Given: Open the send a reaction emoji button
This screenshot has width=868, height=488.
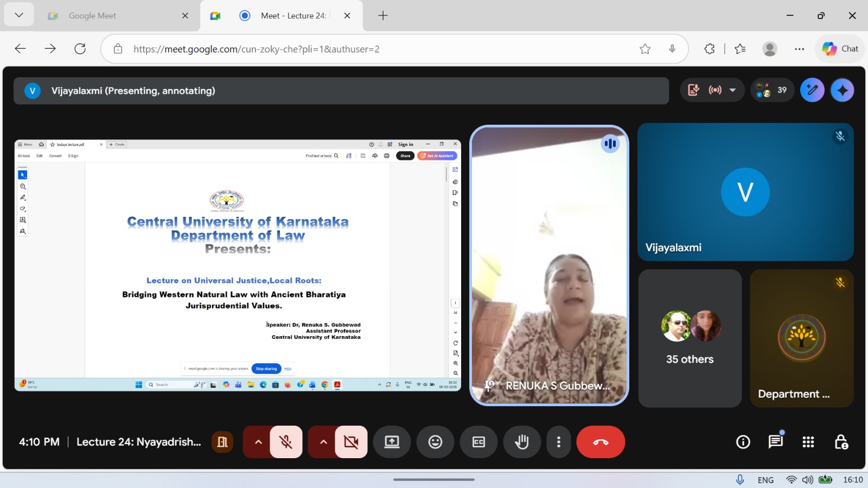Looking at the screenshot, I should pyautogui.click(x=435, y=442).
